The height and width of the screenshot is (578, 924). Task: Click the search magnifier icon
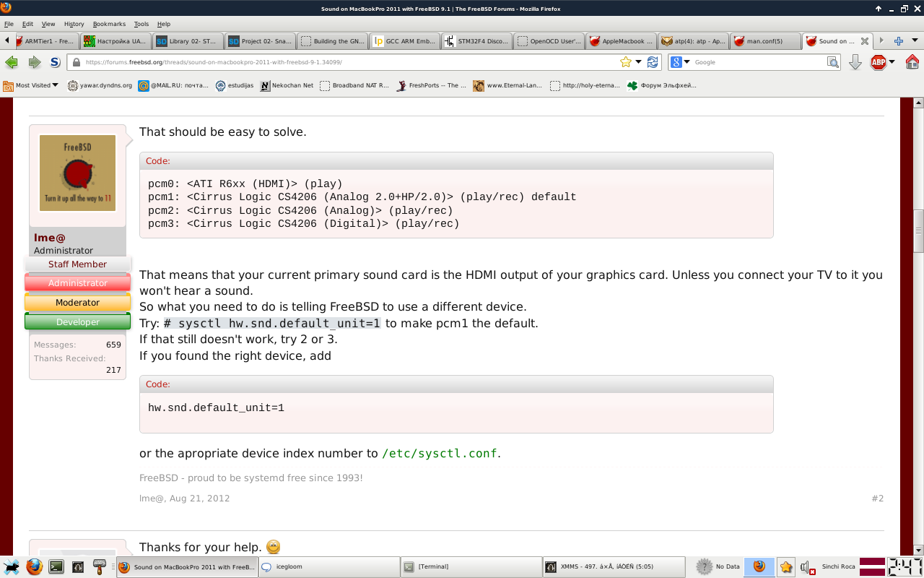833,62
